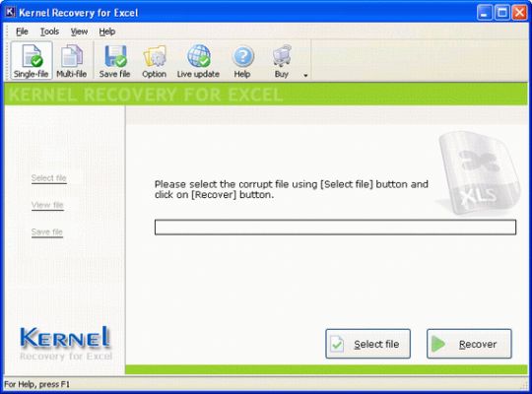532x394 pixels.
Task: Click the Select file button
Action: click(368, 344)
